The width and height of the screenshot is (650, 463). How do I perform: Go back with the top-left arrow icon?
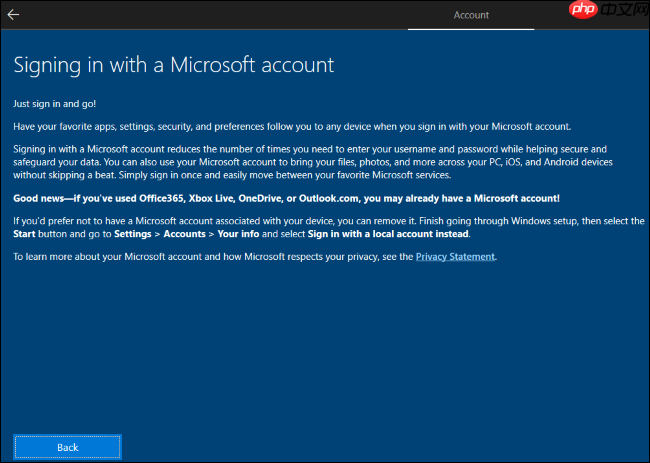[x=13, y=15]
